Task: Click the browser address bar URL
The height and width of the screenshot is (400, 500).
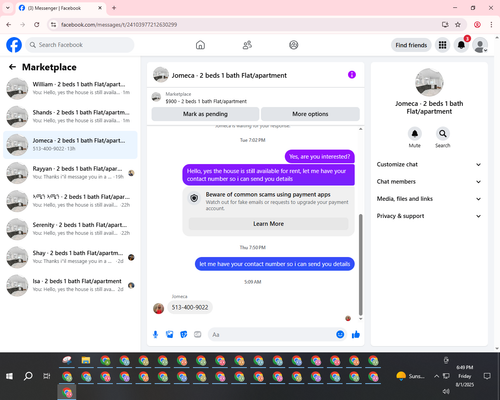Action: (119, 25)
